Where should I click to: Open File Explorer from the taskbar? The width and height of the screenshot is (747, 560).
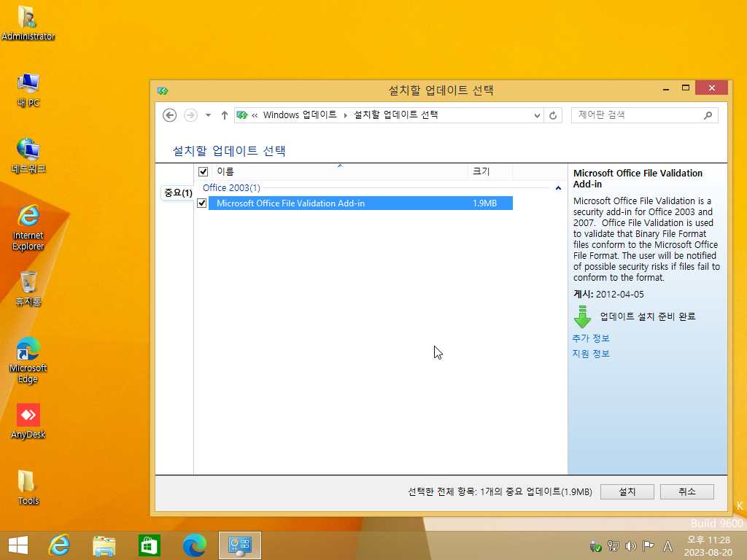[104, 545]
